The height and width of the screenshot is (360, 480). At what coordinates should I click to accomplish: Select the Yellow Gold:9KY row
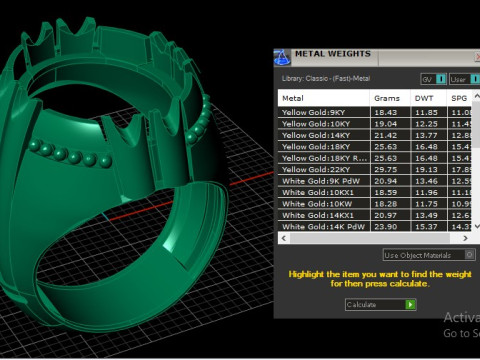375,112
